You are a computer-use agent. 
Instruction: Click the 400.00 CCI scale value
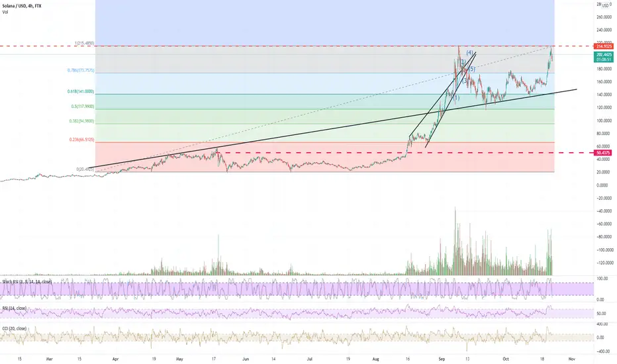[602, 324]
